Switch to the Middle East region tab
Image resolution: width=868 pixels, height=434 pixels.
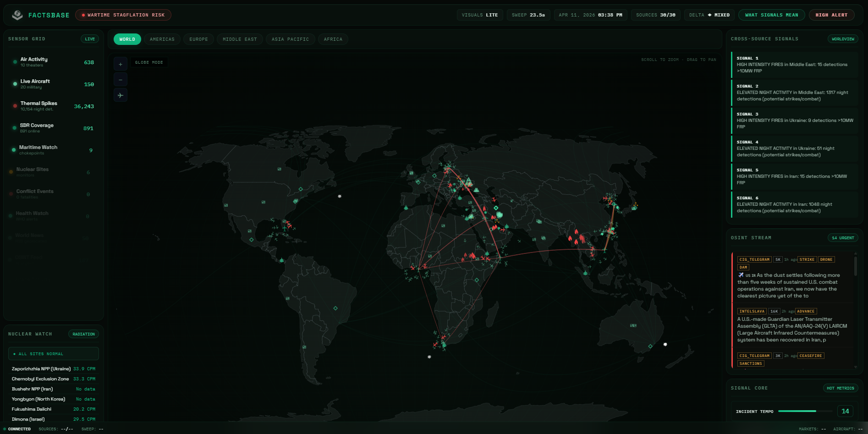(240, 39)
